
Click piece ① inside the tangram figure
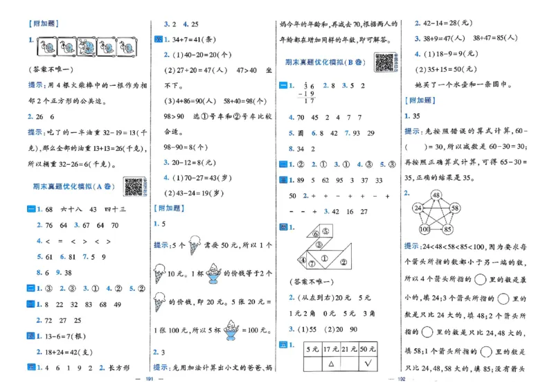pos(324,258)
